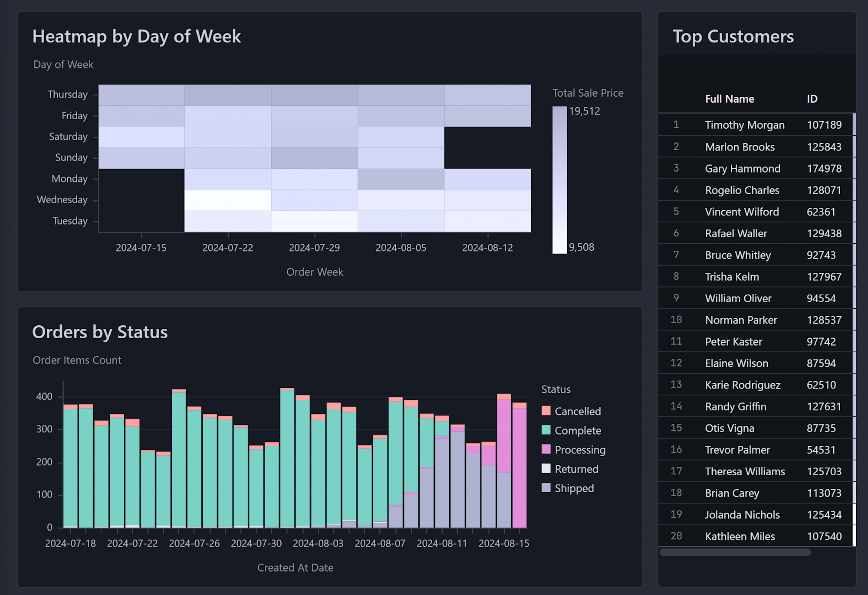The image size is (868, 595).
Task: Click customer name Norman Parker
Action: 741,320
